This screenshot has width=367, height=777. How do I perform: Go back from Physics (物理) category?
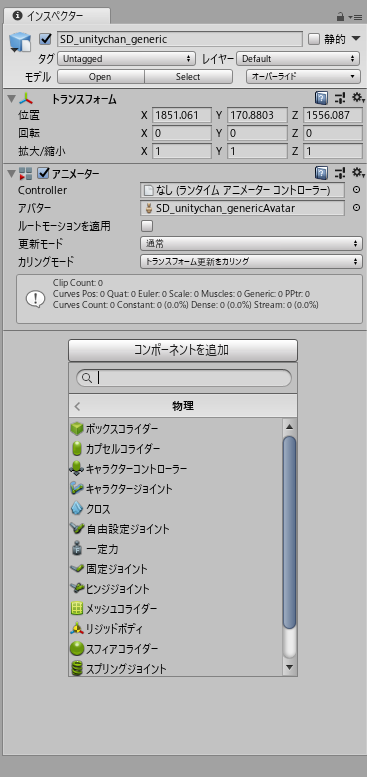pos(77,407)
